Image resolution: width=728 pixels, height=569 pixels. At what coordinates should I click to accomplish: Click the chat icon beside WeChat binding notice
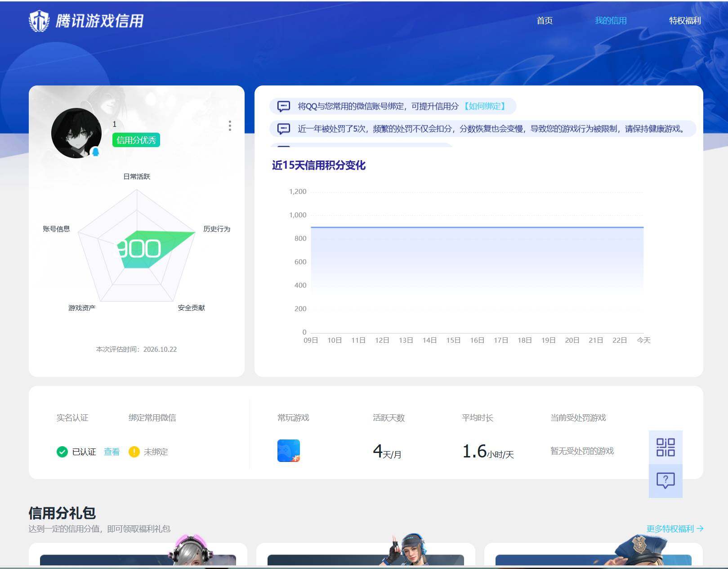point(284,106)
